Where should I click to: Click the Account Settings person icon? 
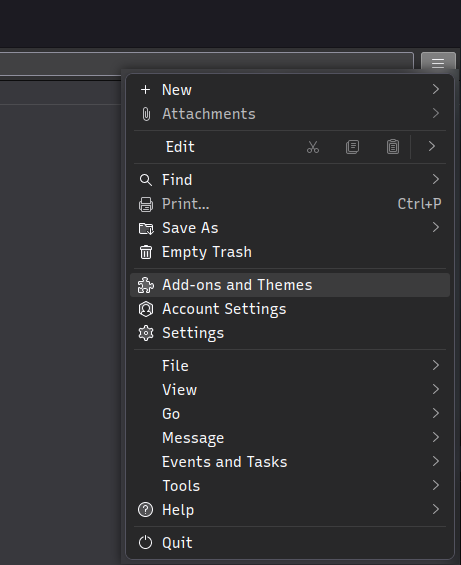click(146, 309)
